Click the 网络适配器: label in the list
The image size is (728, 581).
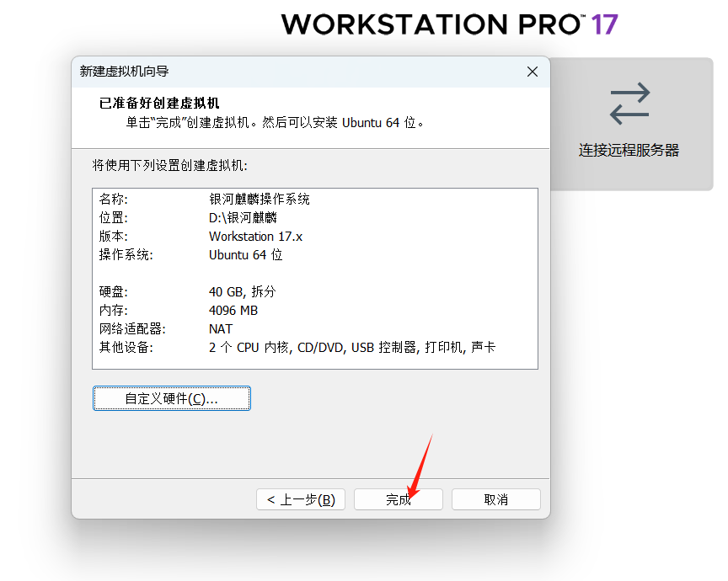click(132, 329)
